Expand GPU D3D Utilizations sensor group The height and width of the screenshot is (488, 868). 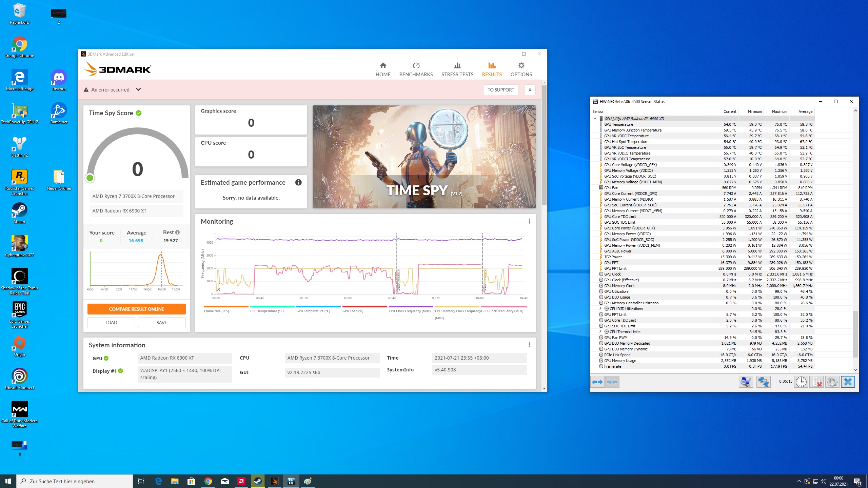tap(600, 309)
